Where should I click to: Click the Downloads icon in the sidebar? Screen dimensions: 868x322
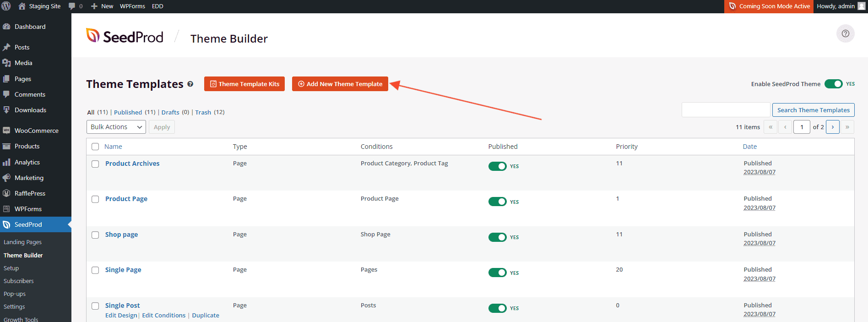(x=6, y=110)
